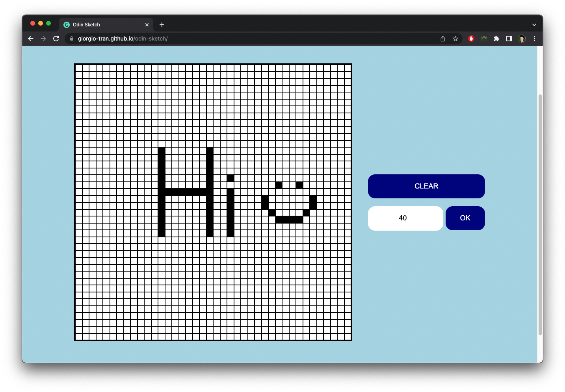Click the browser forward arrow
The image size is (565, 392).
43,39
